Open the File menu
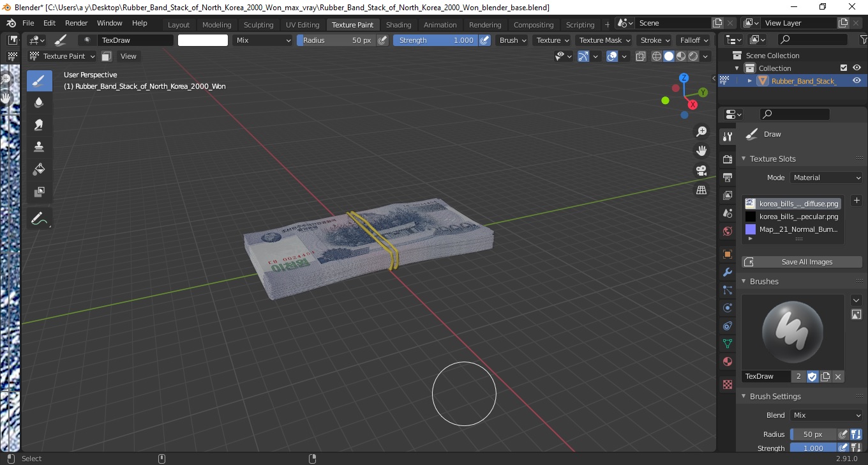 coord(28,23)
